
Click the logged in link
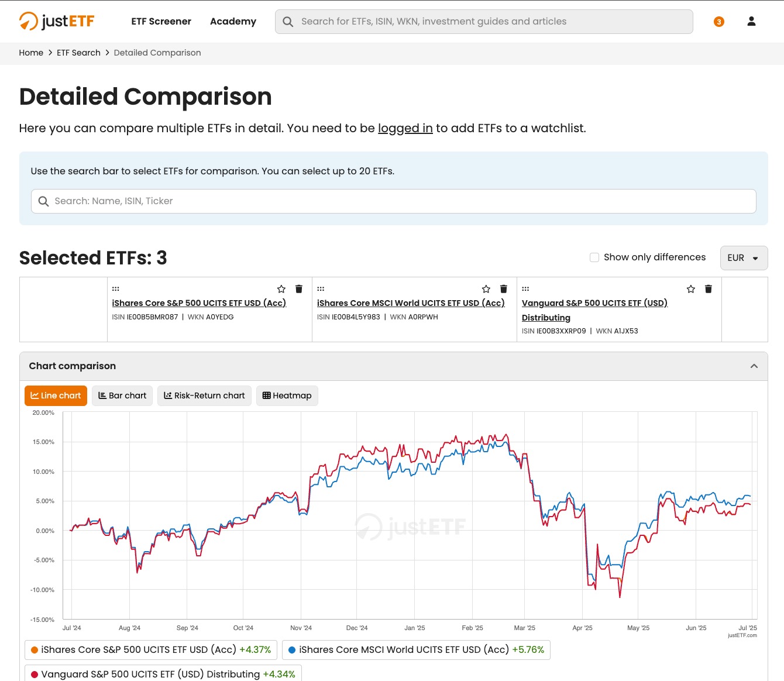405,128
